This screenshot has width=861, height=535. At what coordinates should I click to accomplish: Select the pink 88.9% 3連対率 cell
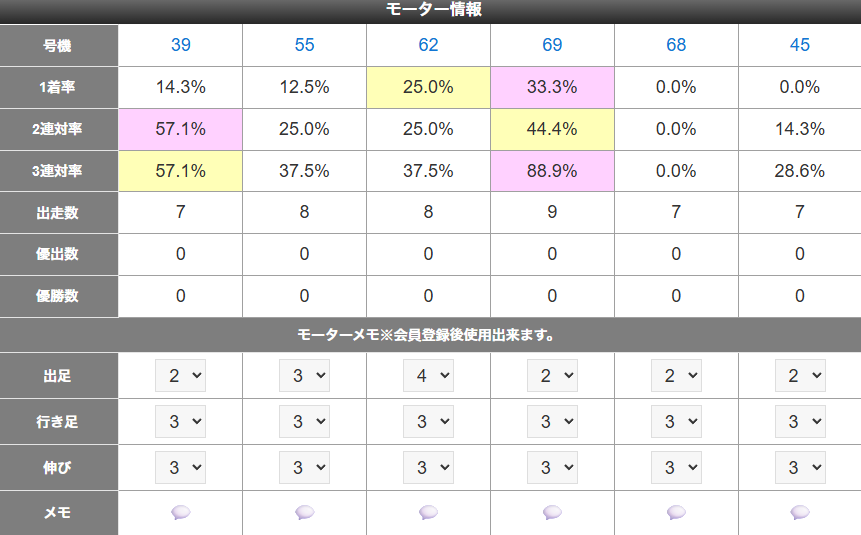tap(552, 171)
